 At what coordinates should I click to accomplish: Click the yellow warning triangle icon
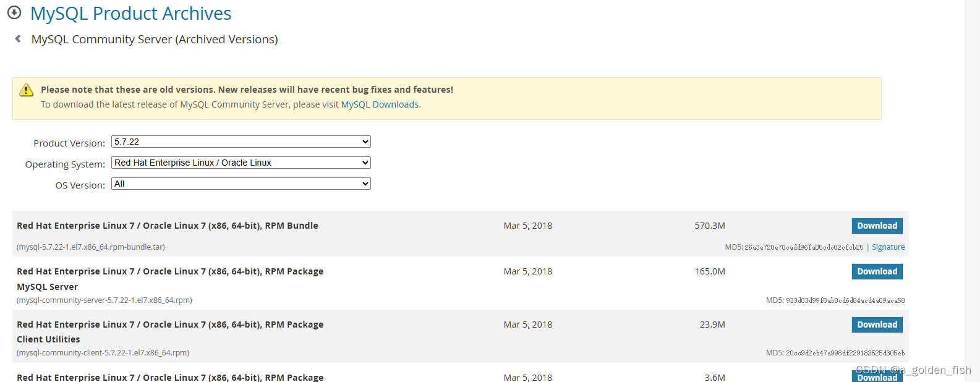[x=26, y=90]
